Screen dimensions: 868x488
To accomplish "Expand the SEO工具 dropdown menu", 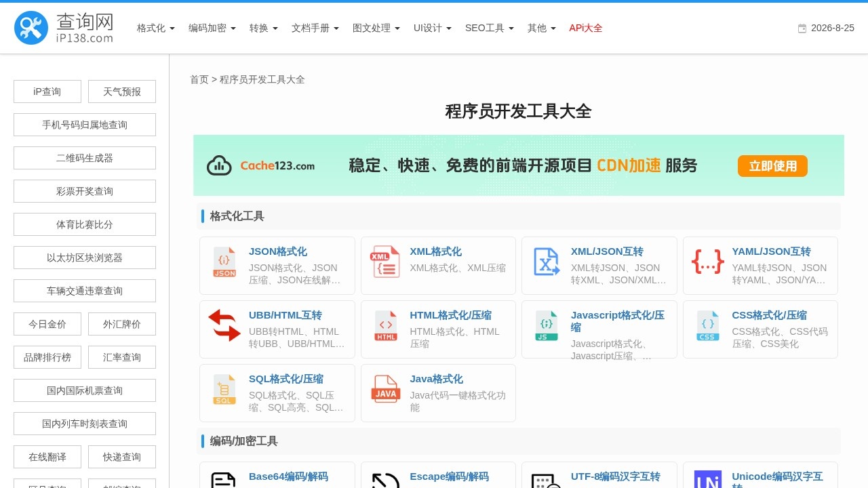I will pos(490,28).
